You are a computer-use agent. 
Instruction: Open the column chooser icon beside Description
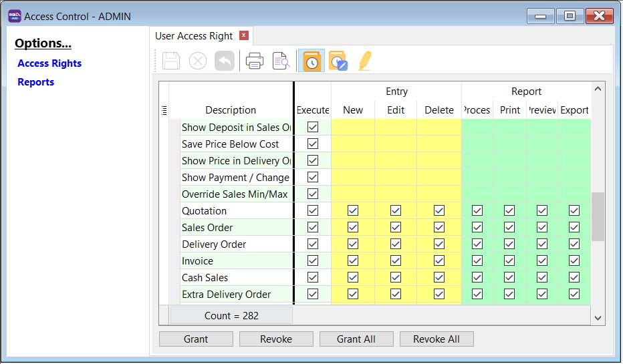(164, 110)
